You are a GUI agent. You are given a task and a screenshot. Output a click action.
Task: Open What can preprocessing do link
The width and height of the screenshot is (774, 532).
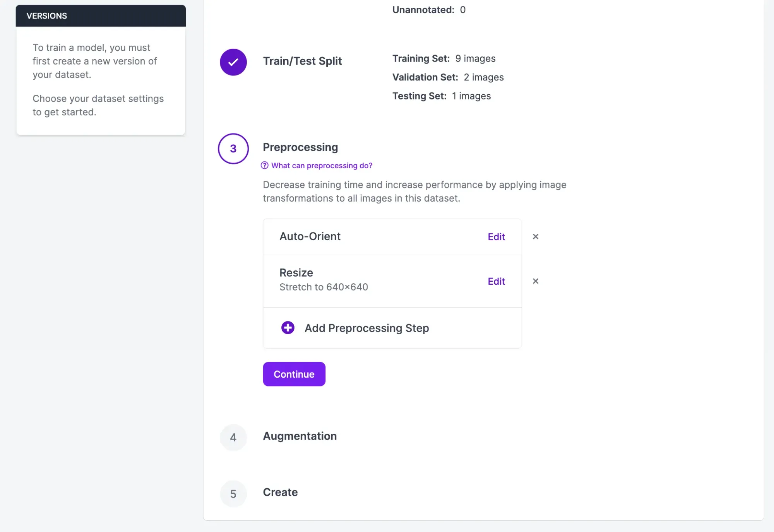pos(321,166)
